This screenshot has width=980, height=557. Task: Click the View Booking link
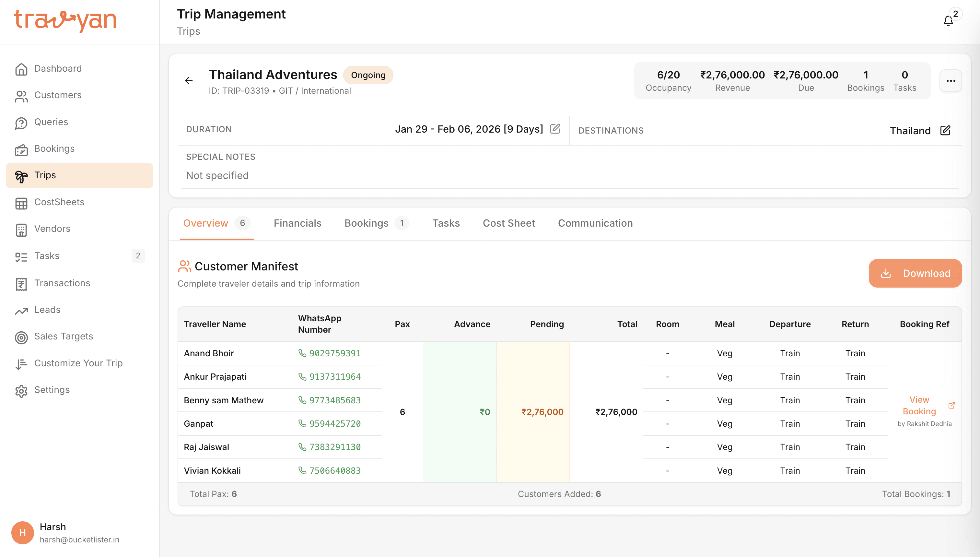919,406
